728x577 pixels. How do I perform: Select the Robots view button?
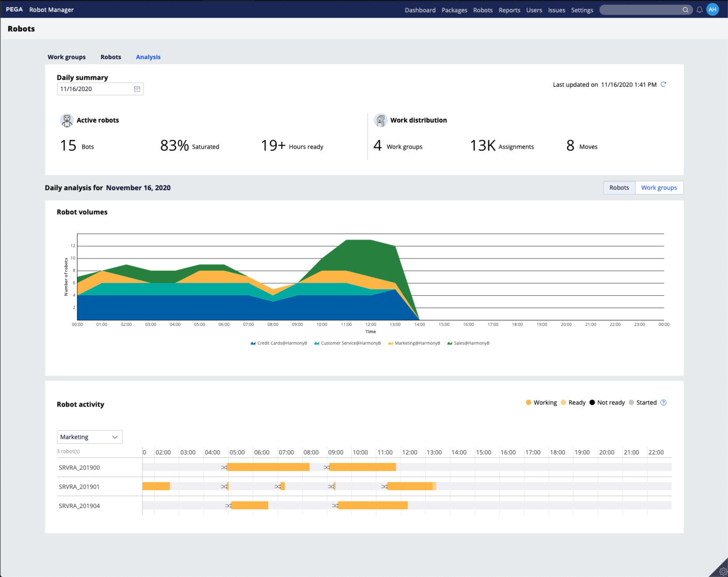619,188
